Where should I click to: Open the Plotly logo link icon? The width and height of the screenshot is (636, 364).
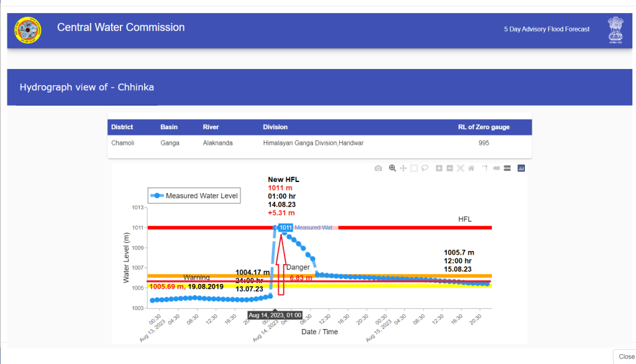521,168
